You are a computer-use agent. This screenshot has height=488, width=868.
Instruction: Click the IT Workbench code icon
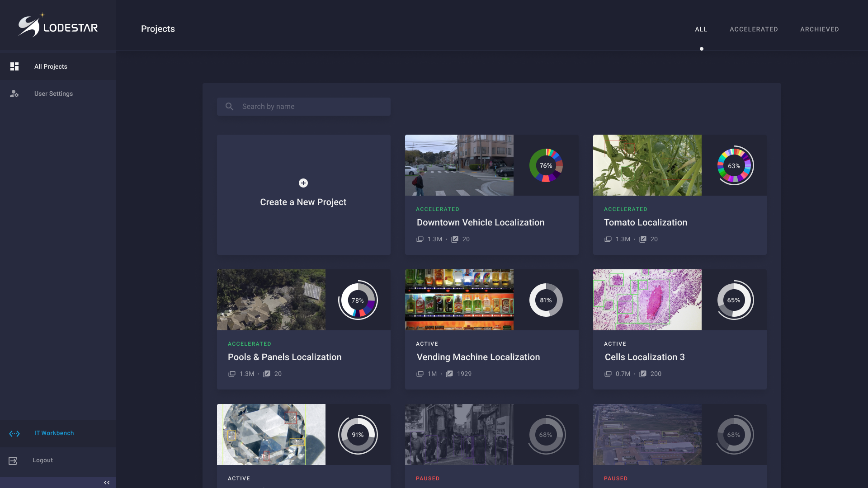(14, 433)
